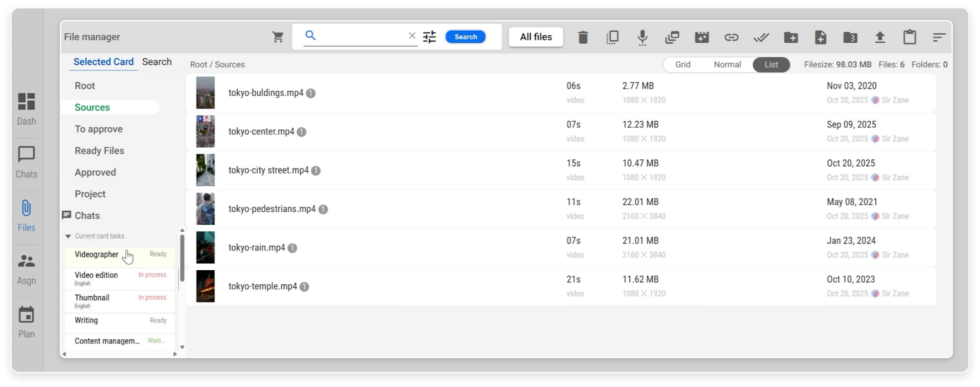Image resolution: width=980 pixels, height=387 pixels.
Task: Click the upload arrow icon
Action: click(880, 37)
